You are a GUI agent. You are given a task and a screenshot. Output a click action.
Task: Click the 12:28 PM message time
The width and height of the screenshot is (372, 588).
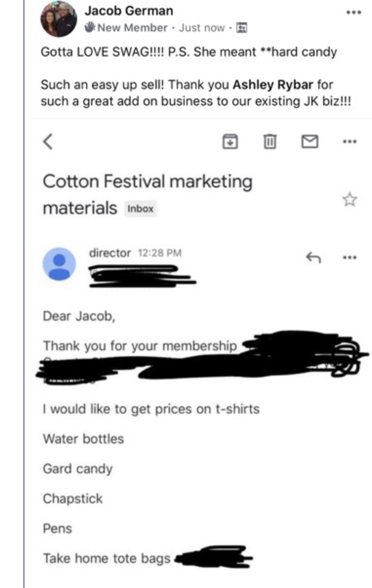tap(160, 253)
